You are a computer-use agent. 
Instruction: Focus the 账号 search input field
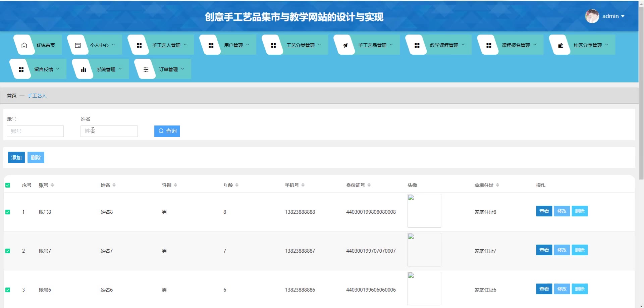35,131
